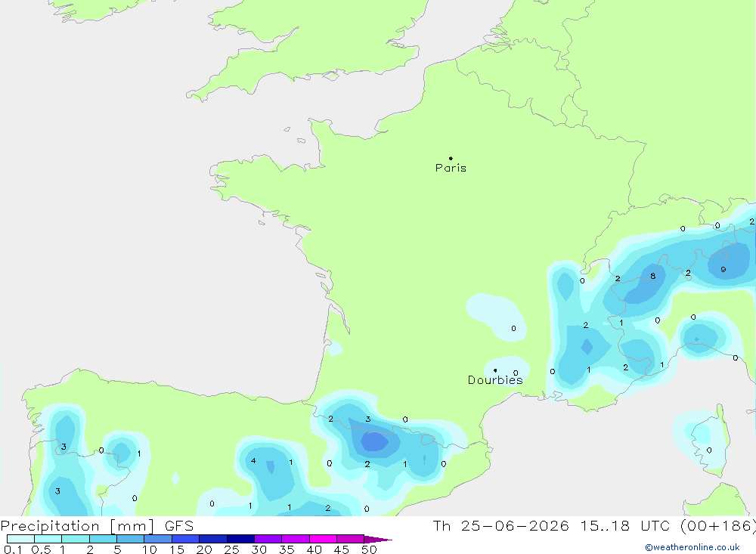Click the date '25-06-2026' text
Viewport: 756px width, 554px height.
point(515,526)
